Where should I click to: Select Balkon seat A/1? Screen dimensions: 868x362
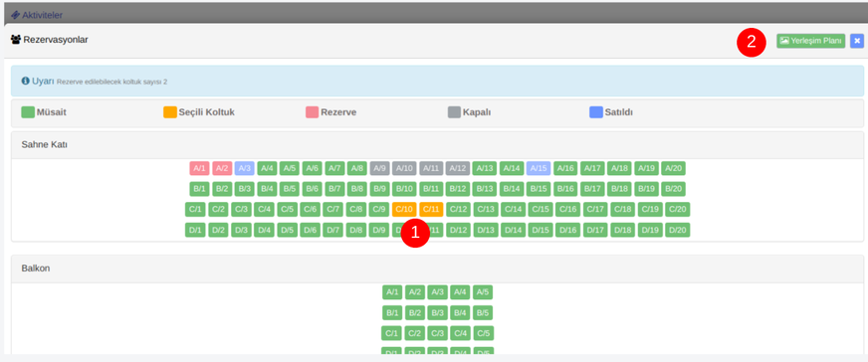click(392, 291)
